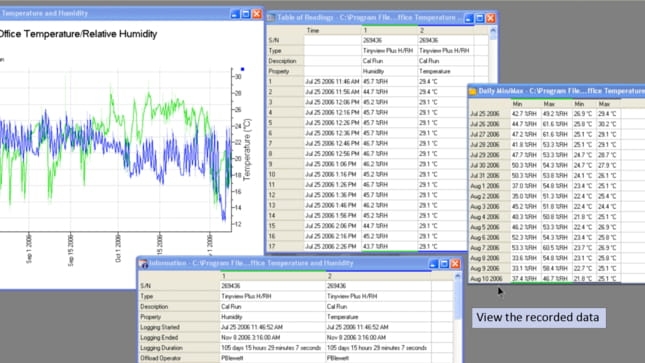645x363 pixels.
Task: Select column 2 header in the Information window
Action: click(378, 276)
